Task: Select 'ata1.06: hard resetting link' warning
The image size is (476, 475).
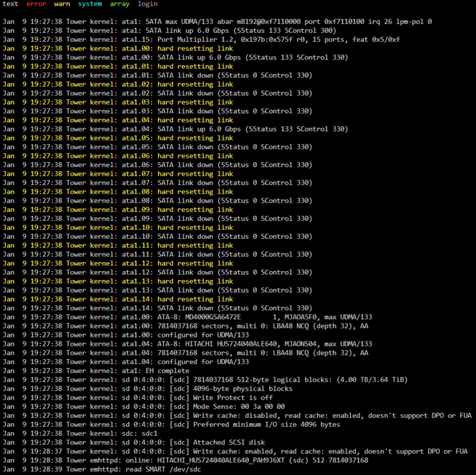Action: 118,156
